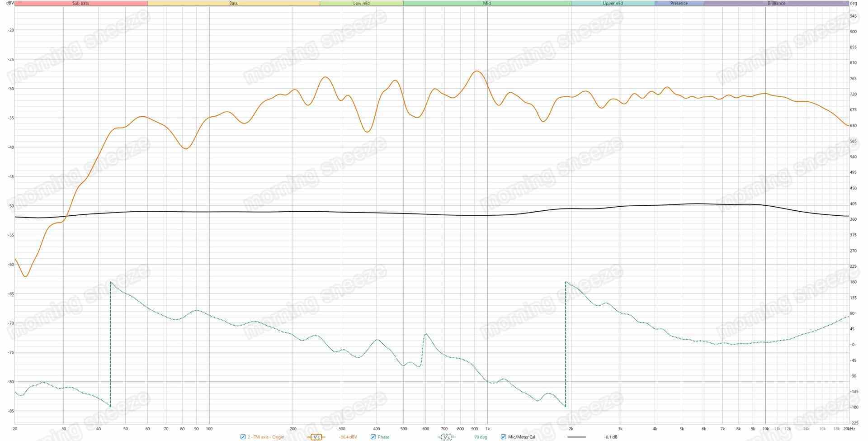
Task: Select the Mid frequency band
Action: (487, 3)
